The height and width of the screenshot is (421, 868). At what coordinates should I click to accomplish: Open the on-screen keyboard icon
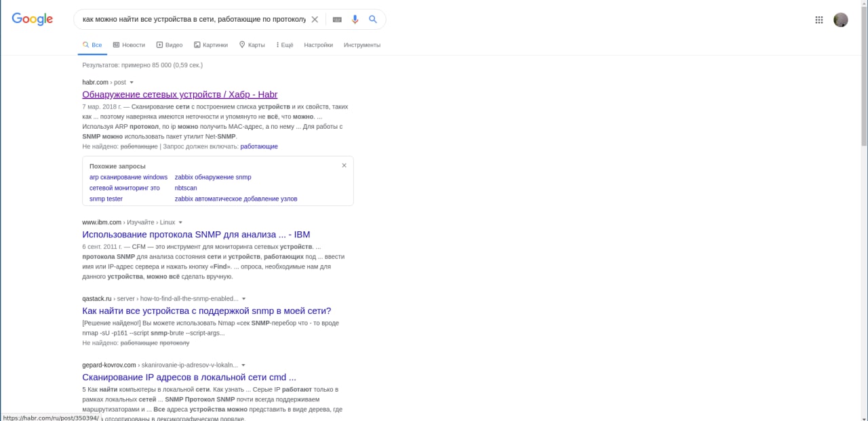337,20
